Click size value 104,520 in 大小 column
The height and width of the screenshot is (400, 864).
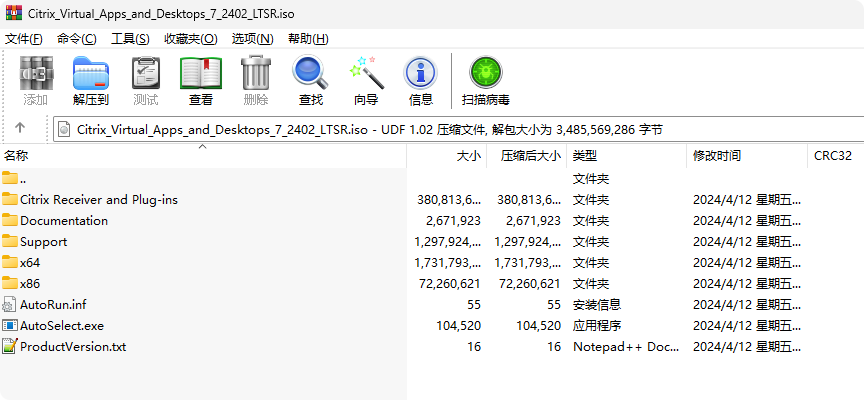(458, 325)
